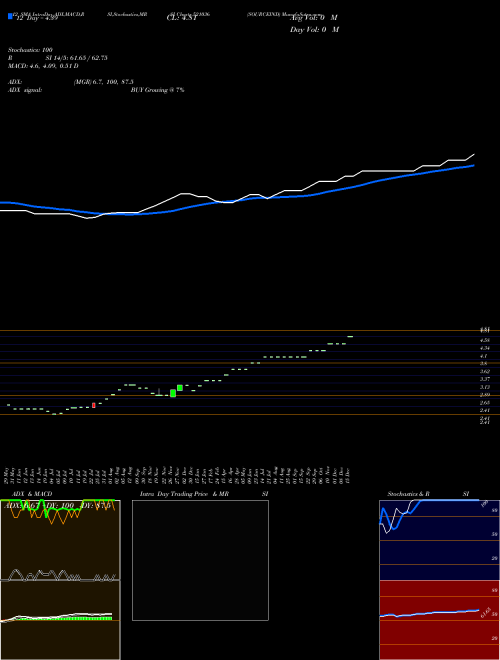Viewport: 500px width, 660px height.
Task: Click the 'Avg Vol: 0 M' label
Action: pos(314,18)
